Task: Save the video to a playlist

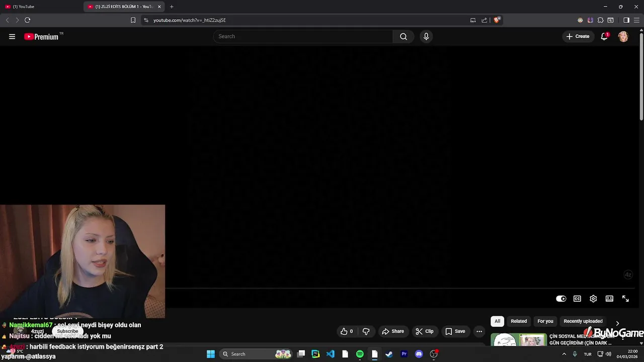Action: (455, 331)
